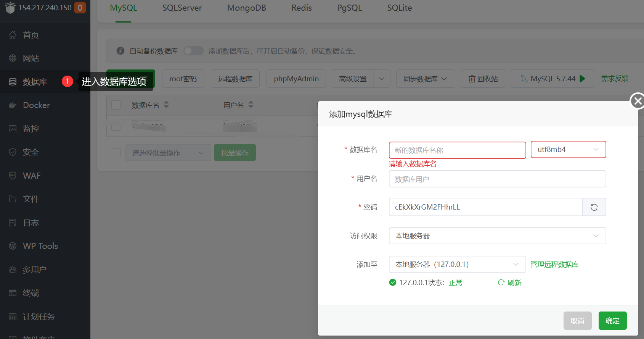The height and width of the screenshot is (339, 644).
Task: Check the select-all checkbox in table header
Action: point(116,105)
